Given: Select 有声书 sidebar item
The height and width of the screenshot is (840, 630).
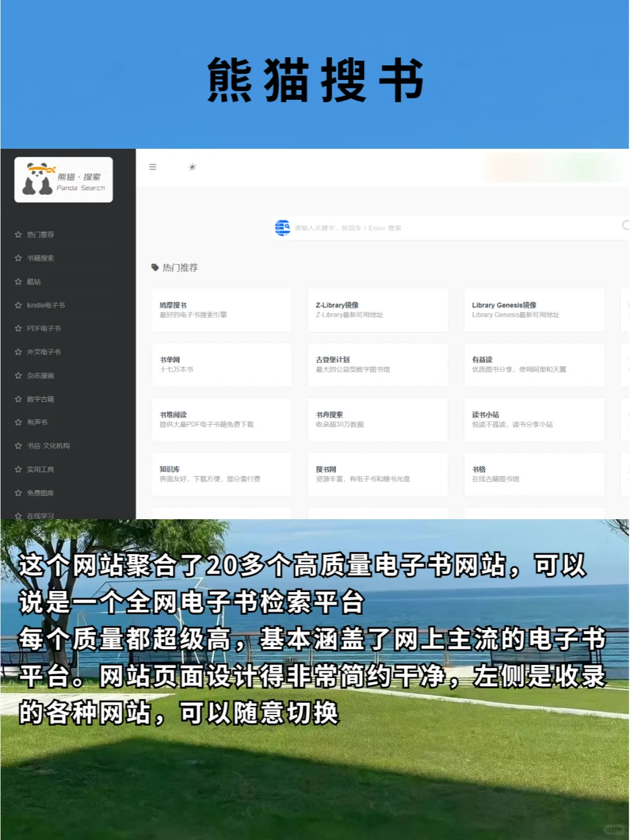Looking at the screenshot, I should pos(37,422).
